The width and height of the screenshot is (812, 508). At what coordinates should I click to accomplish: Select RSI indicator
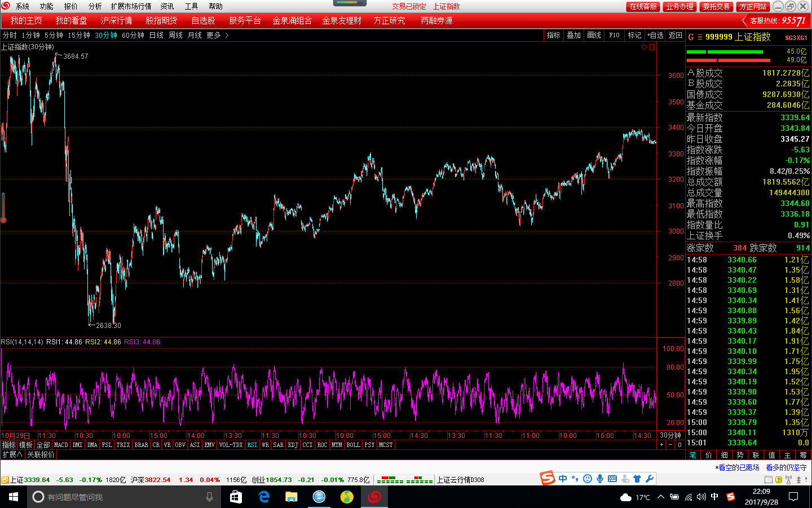point(252,445)
